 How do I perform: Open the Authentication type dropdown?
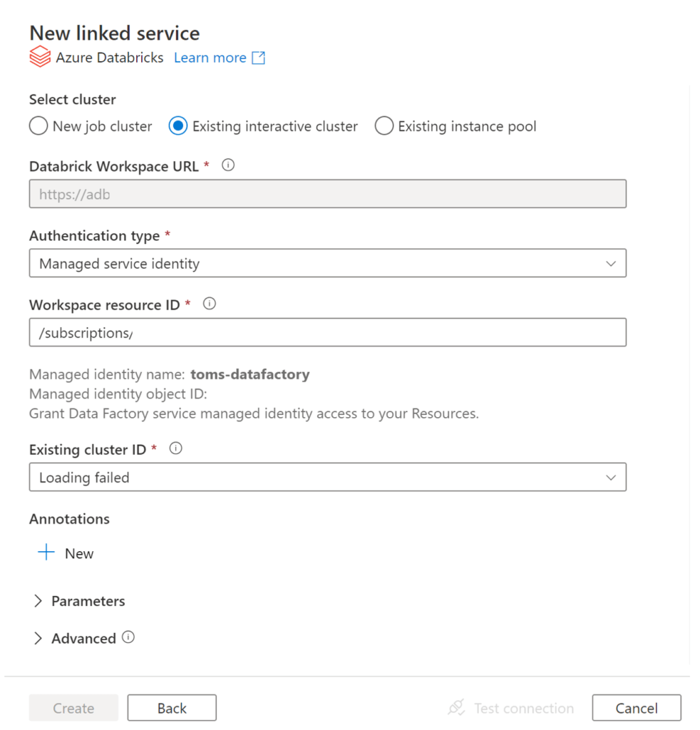click(x=327, y=263)
